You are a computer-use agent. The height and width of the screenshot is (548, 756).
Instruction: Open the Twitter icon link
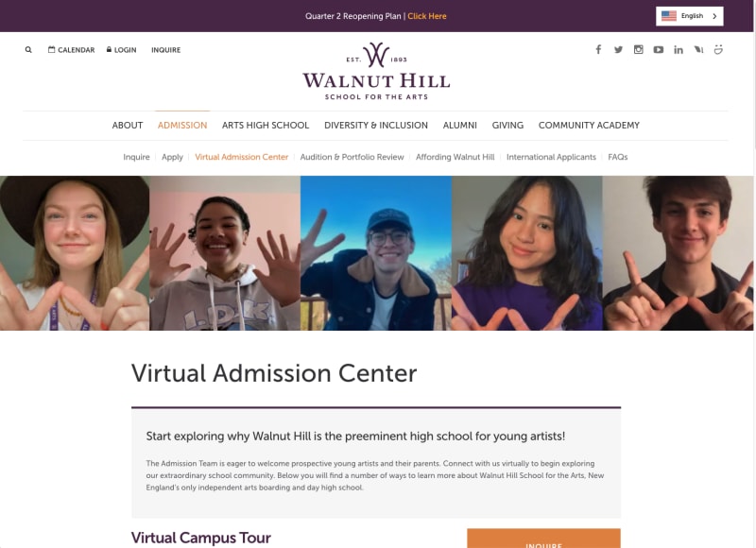618,49
